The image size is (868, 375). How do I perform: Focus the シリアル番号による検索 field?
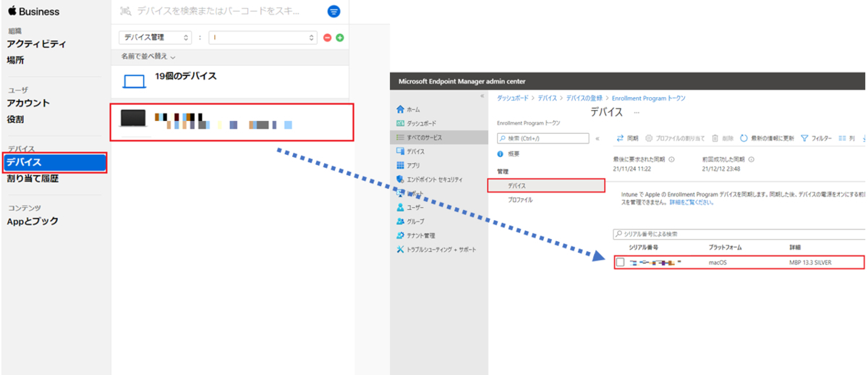click(x=739, y=234)
